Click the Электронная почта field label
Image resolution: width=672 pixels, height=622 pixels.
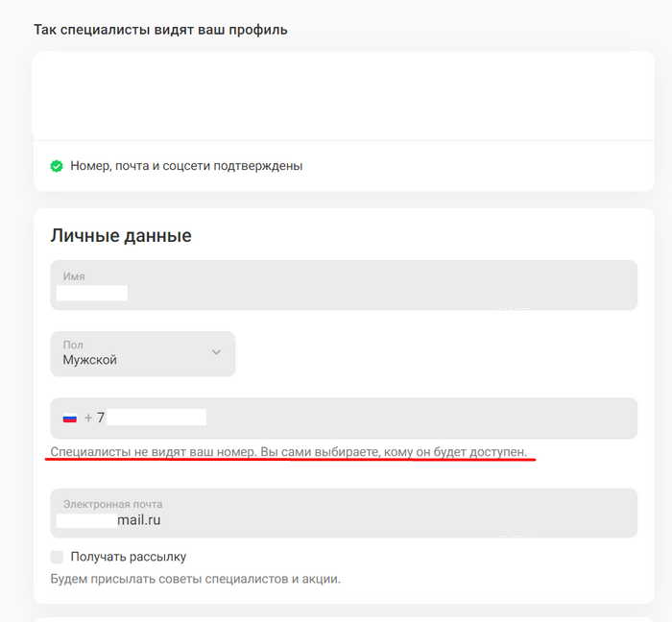click(112, 504)
